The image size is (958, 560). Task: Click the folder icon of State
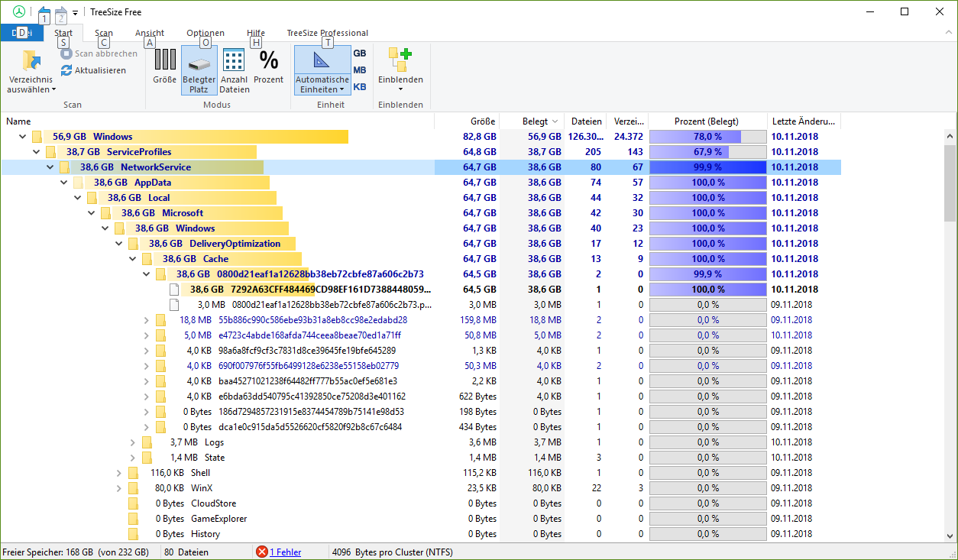tap(147, 458)
